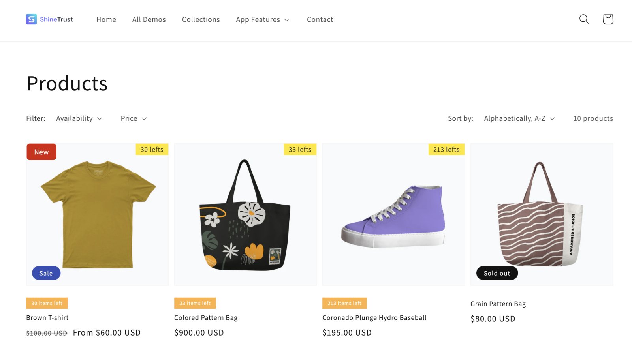Viewport: 632px width, 364px height.
Task: Click the purple sneaker product image
Action: (394, 214)
